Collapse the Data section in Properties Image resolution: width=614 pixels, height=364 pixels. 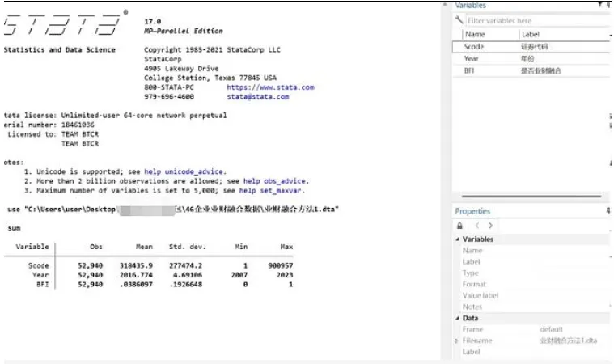click(x=457, y=318)
